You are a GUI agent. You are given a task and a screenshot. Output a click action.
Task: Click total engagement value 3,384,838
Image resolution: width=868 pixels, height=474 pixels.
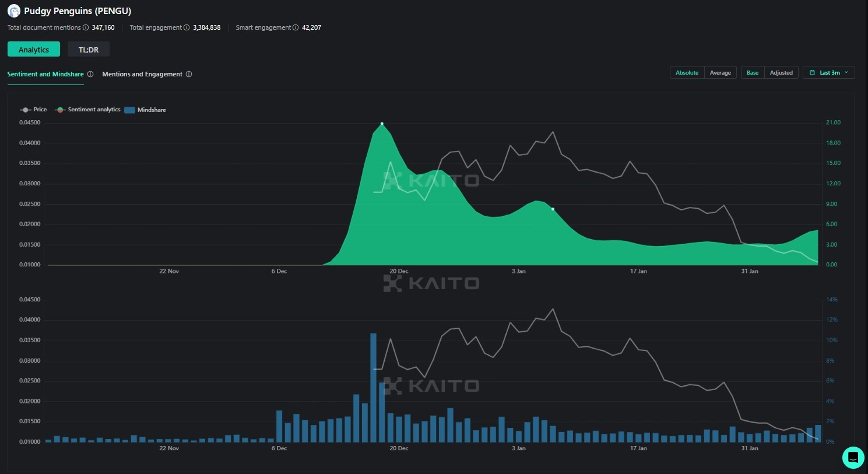[207, 27]
